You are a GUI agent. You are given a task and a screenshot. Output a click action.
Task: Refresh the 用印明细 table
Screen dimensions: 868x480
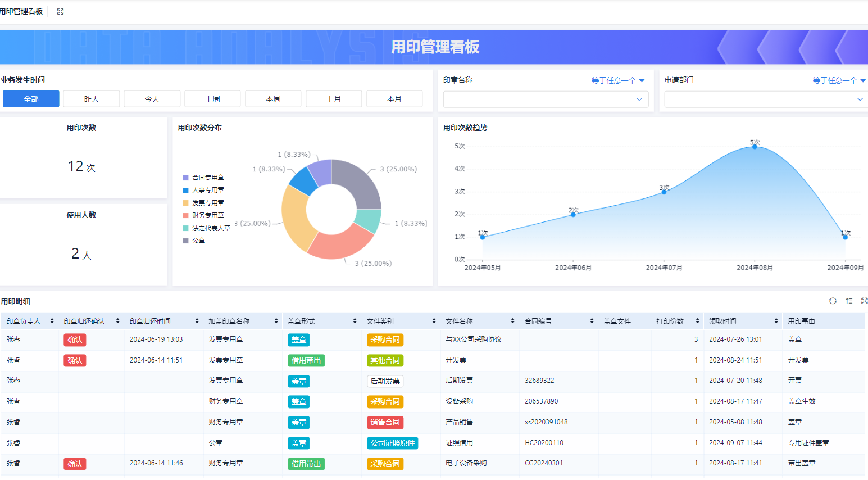[x=833, y=301]
